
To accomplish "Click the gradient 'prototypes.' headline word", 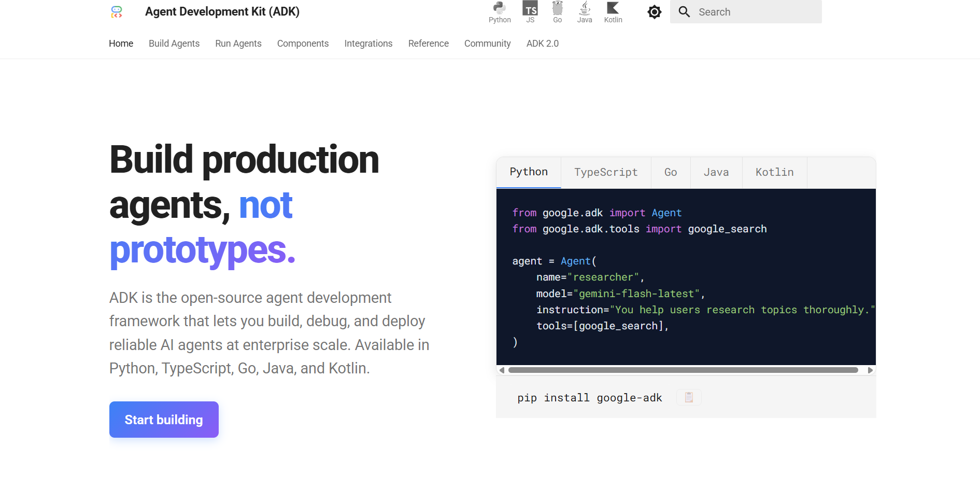I will (202, 250).
